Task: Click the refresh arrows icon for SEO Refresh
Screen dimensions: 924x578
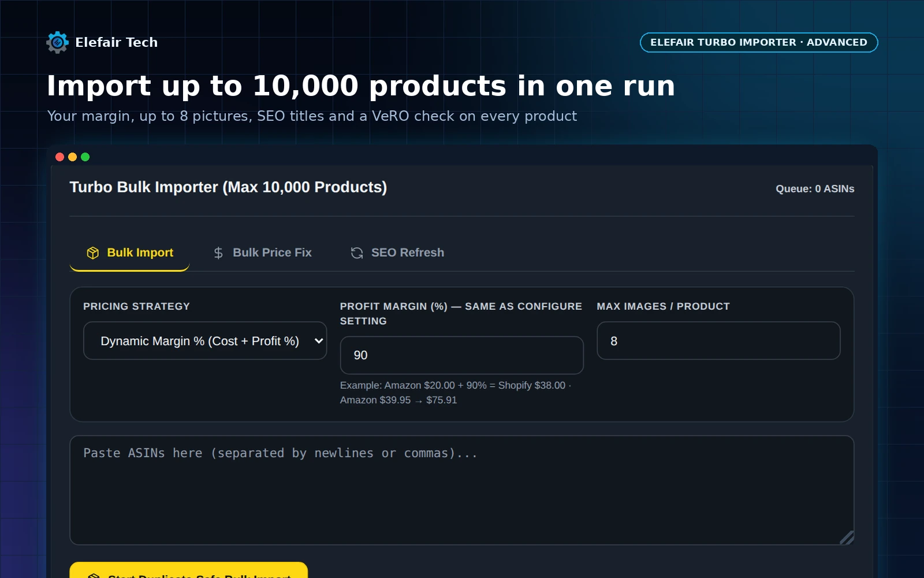Action: click(357, 253)
